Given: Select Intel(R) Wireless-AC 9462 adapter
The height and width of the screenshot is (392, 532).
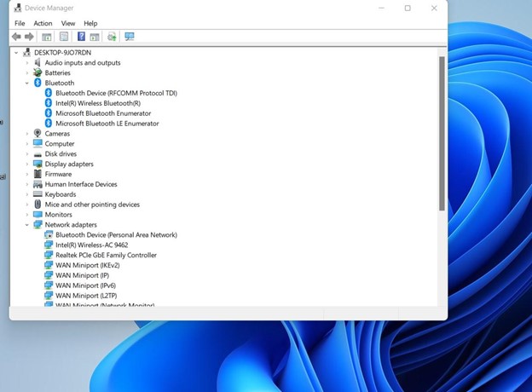Looking at the screenshot, I should click(x=91, y=245).
